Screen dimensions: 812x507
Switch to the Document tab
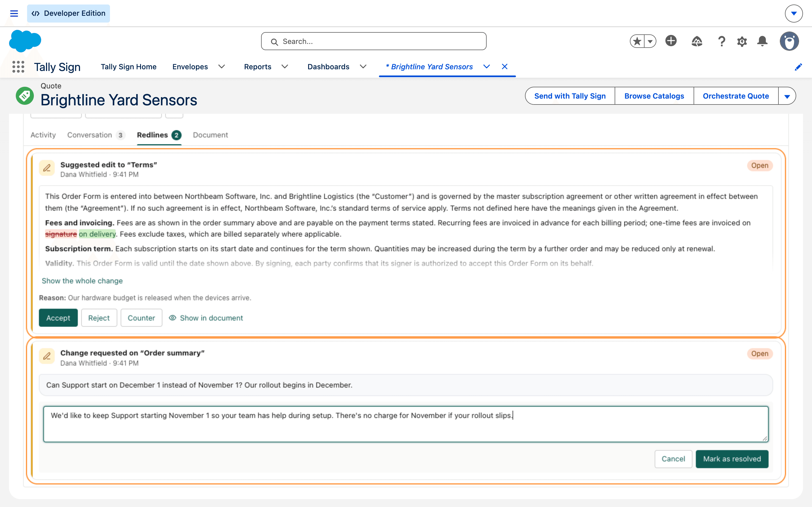point(210,135)
